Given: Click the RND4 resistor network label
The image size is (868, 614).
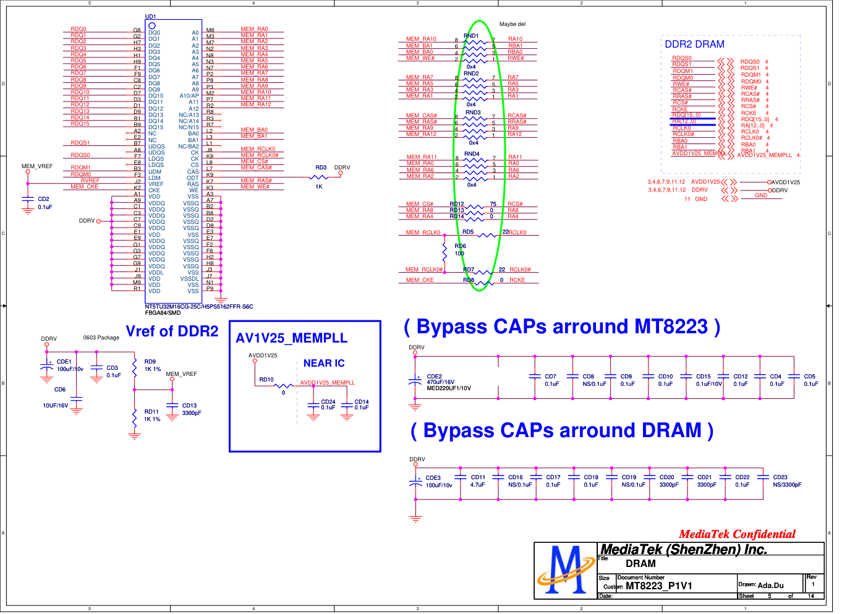Looking at the screenshot, I should pos(472,154).
